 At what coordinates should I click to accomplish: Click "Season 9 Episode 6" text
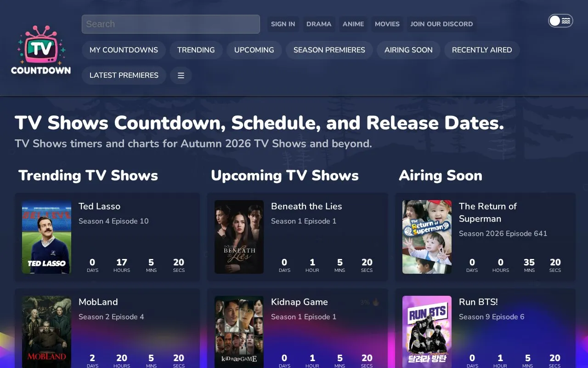[x=492, y=317]
